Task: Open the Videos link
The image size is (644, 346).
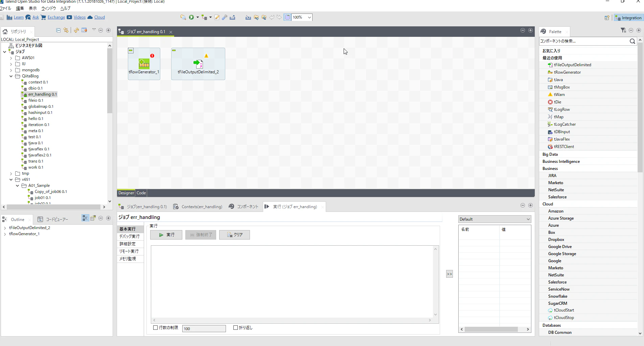Action: [79, 17]
